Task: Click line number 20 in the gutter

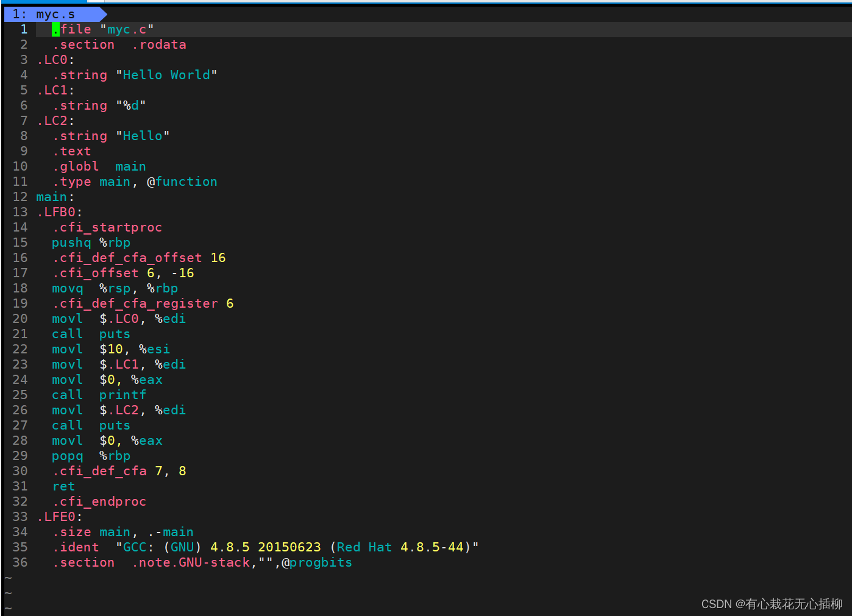Action: click(x=20, y=319)
